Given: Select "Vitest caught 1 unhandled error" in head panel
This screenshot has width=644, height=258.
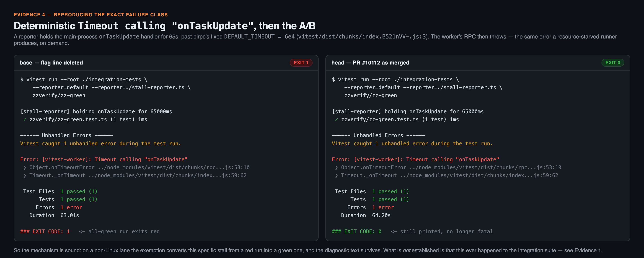Looking at the screenshot, I should 412,144.
